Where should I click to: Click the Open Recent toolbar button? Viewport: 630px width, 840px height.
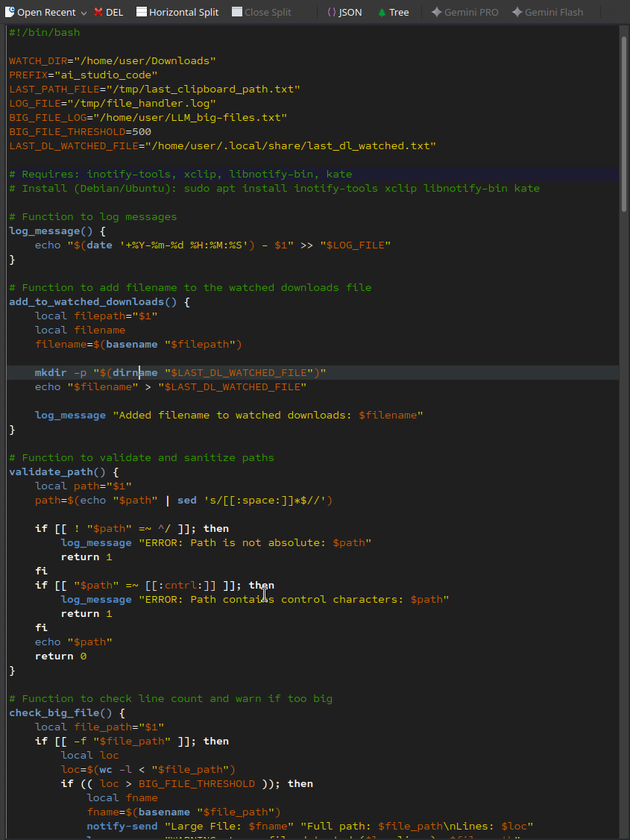pyautogui.click(x=40, y=13)
